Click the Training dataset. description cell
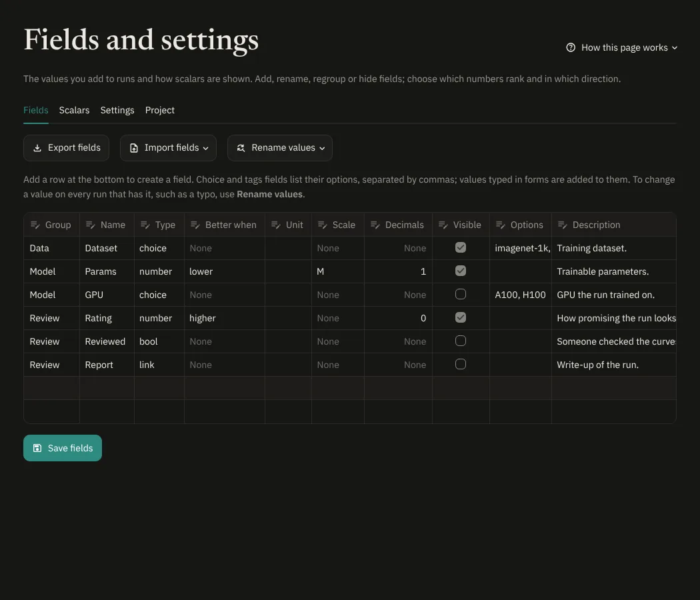This screenshot has height=600, width=700. [614, 248]
